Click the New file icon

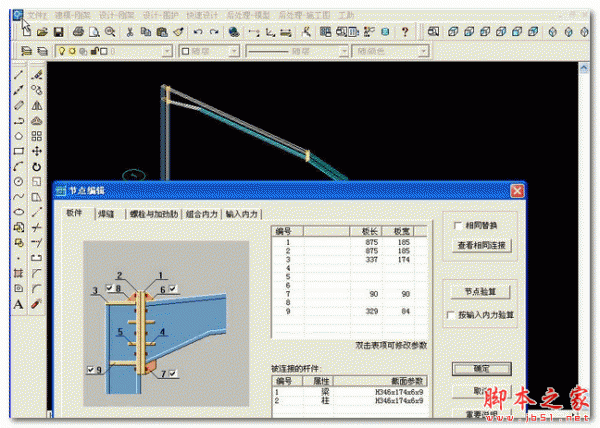coord(27,32)
